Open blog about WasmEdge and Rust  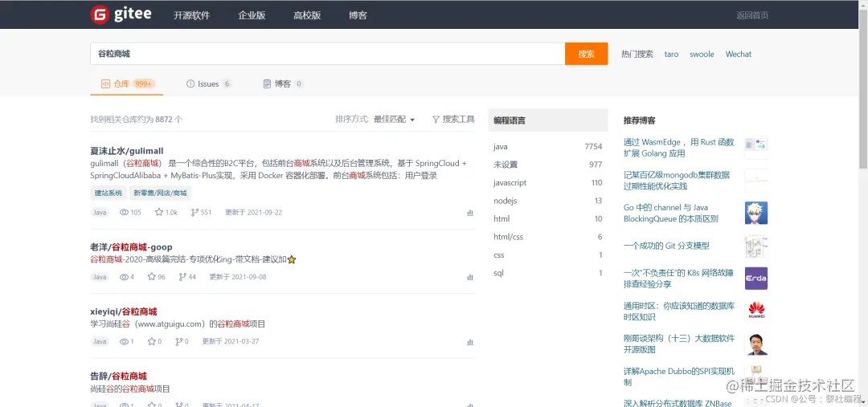(678, 148)
